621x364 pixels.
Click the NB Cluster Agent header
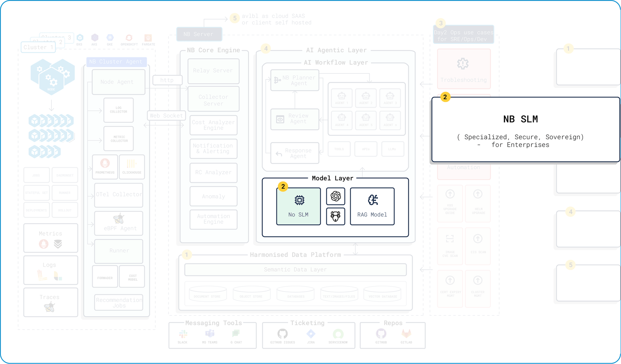[116, 62]
